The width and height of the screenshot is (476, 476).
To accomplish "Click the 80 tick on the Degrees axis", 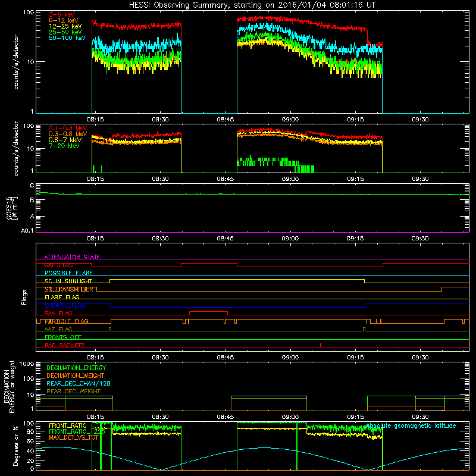I will pyautogui.click(x=30, y=431).
